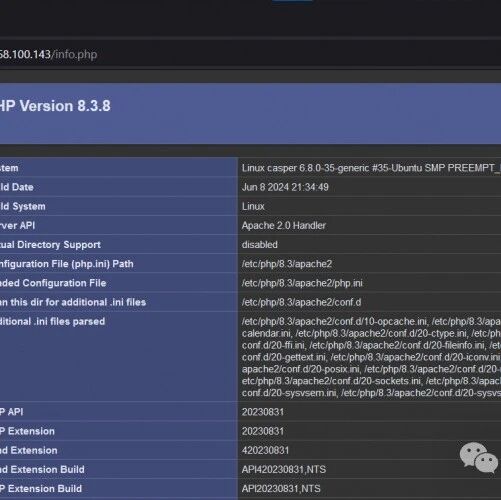This screenshot has width=501, height=500.
Task: Click the Build System row label
Action: 23,206
